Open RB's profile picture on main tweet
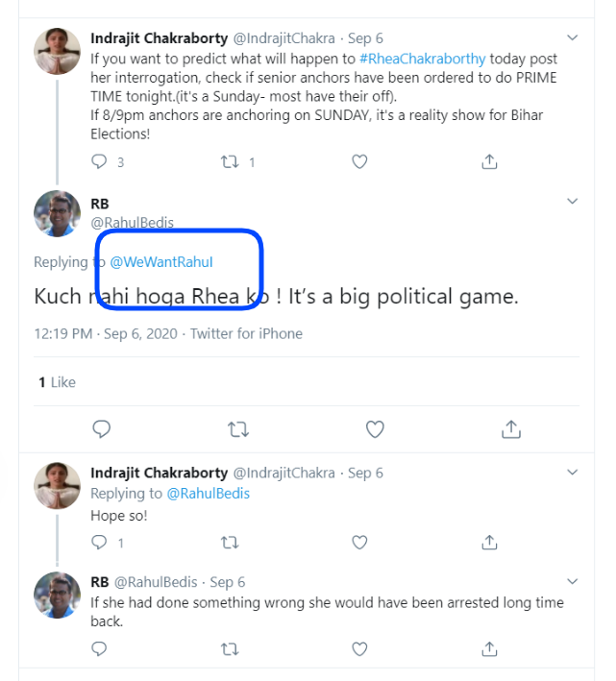Screen dimensions: 616x681 pyautogui.click(x=57, y=213)
